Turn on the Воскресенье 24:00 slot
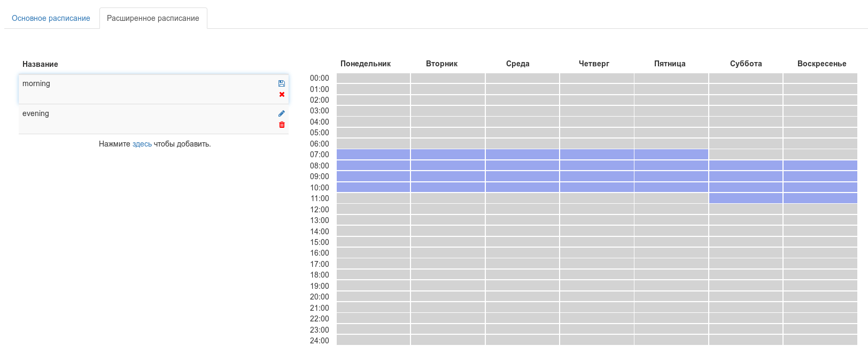Viewport: 868px width, 361px height. click(820, 341)
